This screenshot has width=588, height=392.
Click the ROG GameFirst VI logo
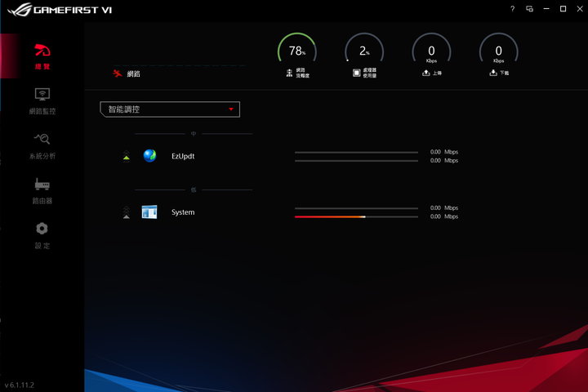pos(60,10)
